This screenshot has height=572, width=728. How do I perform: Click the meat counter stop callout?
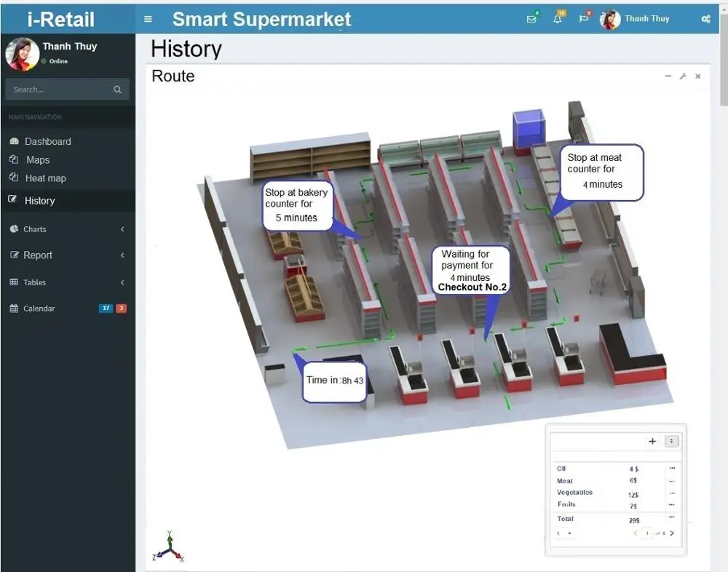pyautogui.click(x=602, y=172)
